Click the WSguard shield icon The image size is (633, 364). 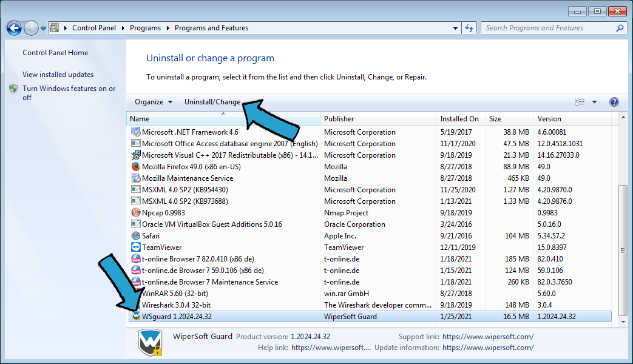point(137,316)
